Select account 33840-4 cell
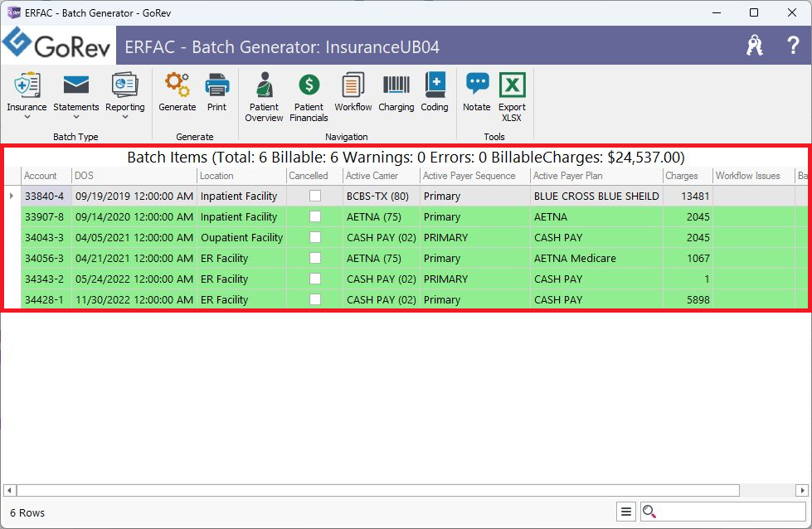Viewport: 812px width, 529px height. coord(46,197)
